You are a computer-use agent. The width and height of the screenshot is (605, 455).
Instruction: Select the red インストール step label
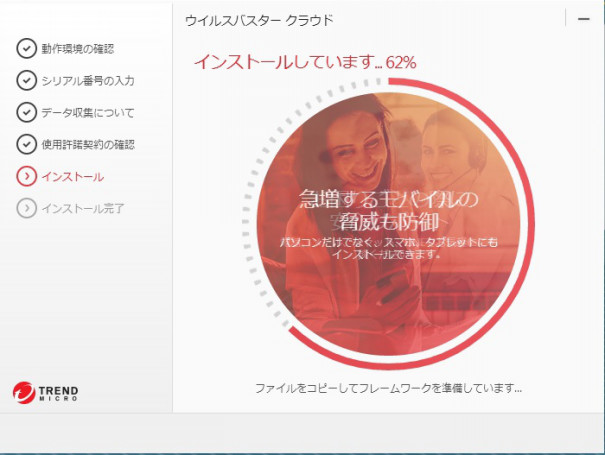(x=73, y=177)
